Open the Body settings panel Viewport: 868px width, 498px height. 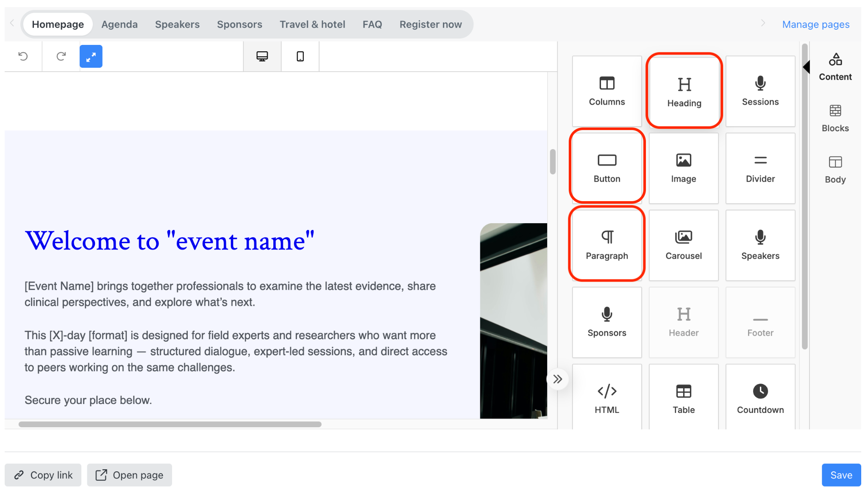coord(835,170)
